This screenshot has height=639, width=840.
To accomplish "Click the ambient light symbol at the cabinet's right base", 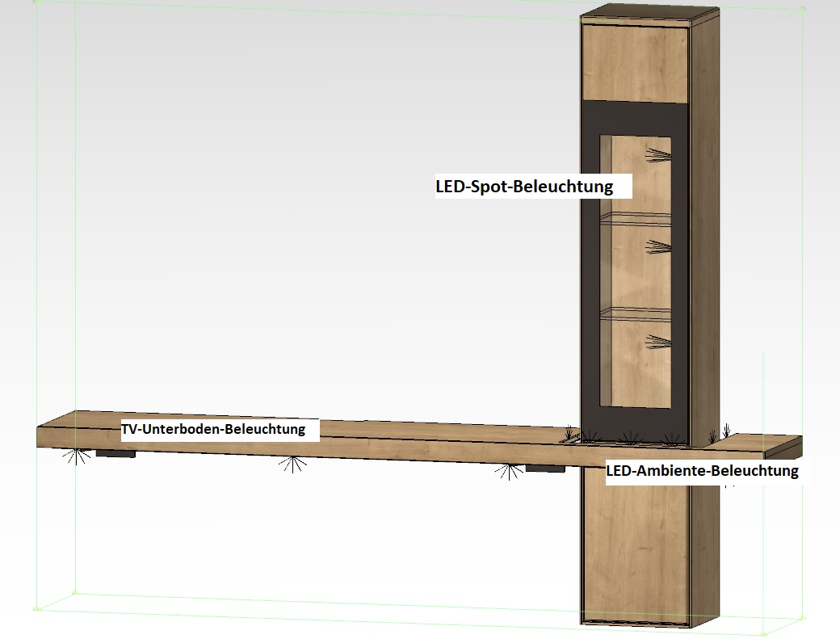I will pyautogui.click(x=727, y=429).
